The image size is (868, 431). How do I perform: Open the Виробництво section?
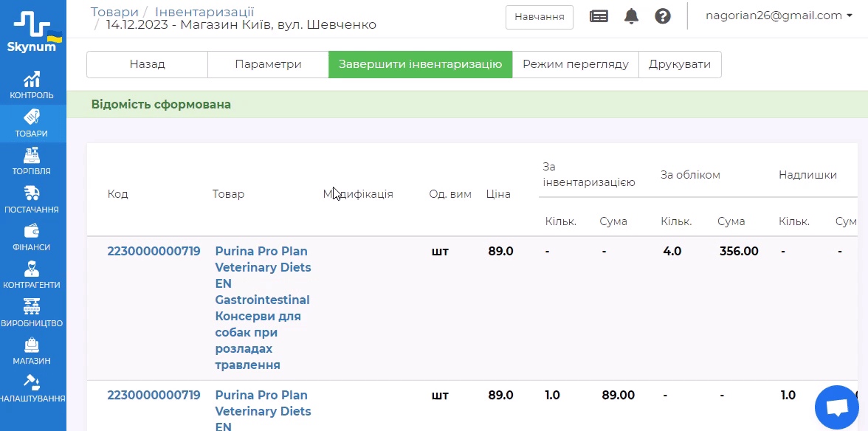(x=32, y=314)
